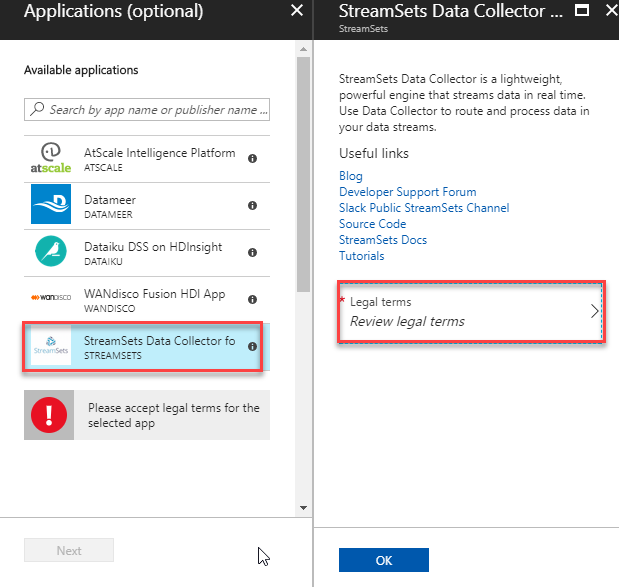The image size is (619, 587).
Task: View info for StreamSets Data Collector
Action: tap(253, 346)
